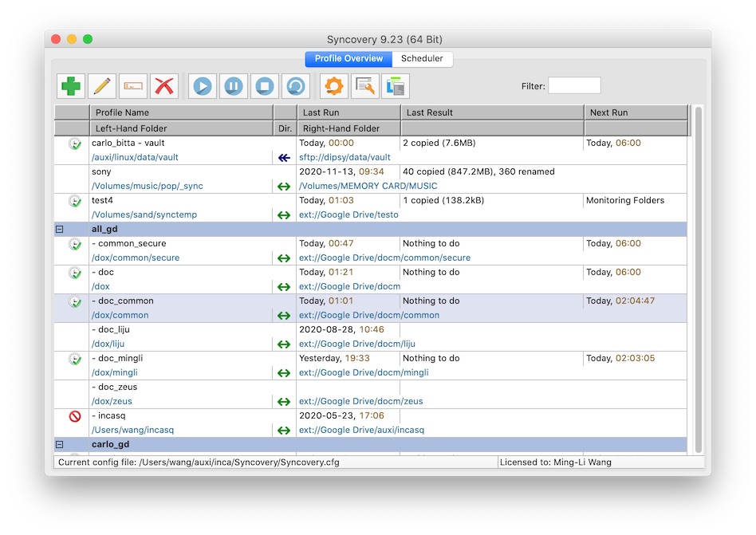Click the circular refresh arrow icon
The height and width of the screenshot is (535, 756).
point(296,86)
